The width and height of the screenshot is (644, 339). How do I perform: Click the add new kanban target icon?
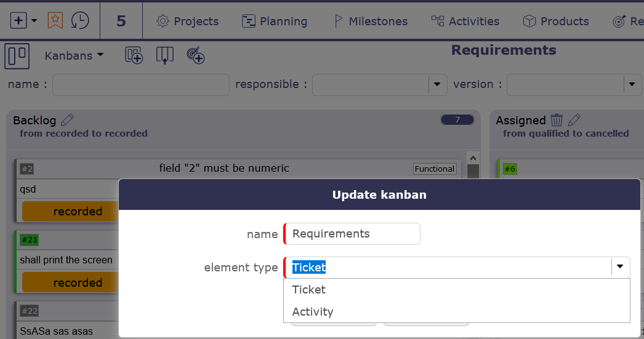(196, 55)
